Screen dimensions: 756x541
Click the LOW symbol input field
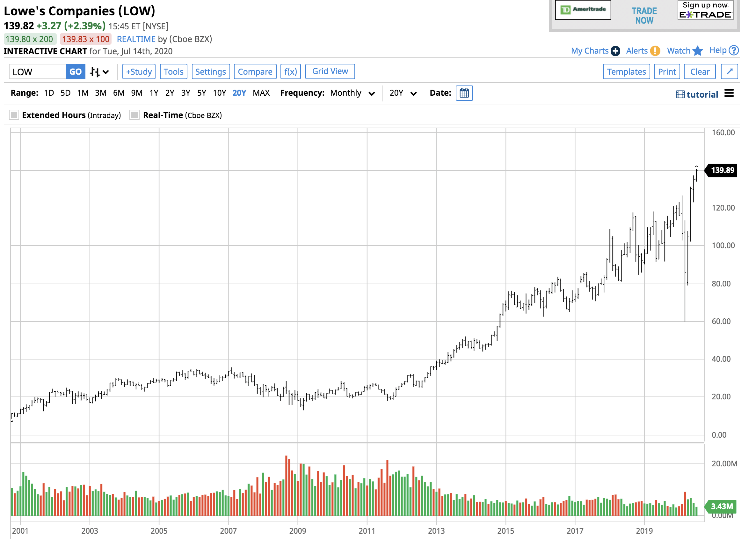(x=37, y=72)
